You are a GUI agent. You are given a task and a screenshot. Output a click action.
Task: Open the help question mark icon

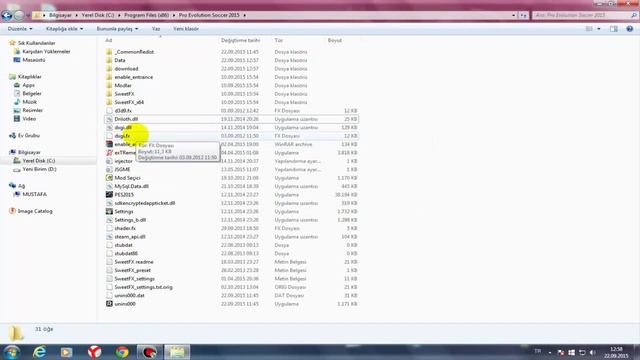630,29
